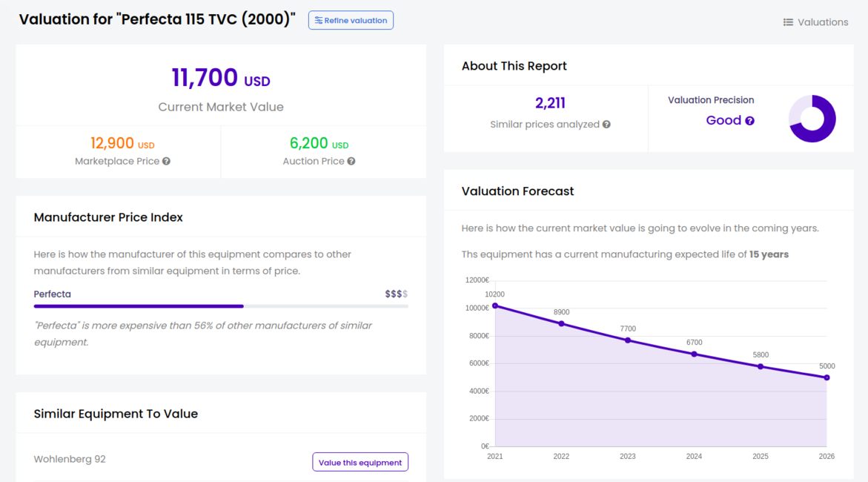Click the Perfecta price index bar
The width and height of the screenshot is (868, 482).
click(x=221, y=306)
